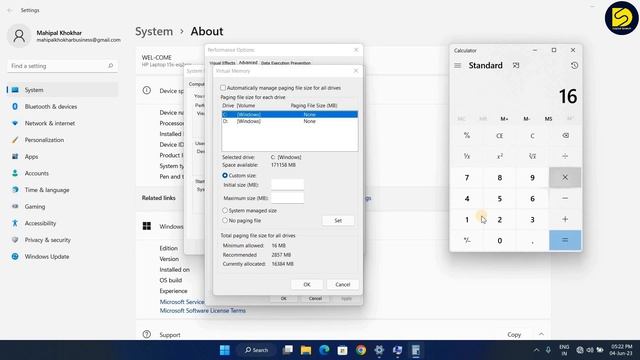Select the D: [Windows] drive row

coord(290,121)
